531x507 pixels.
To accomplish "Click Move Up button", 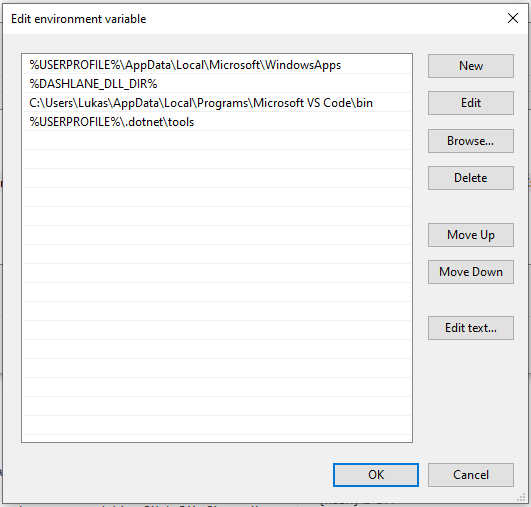I will pos(471,235).
